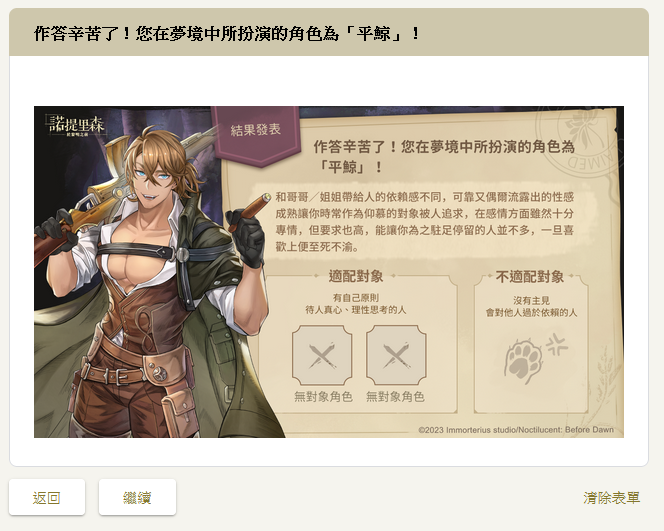Click the cat paw print icon
The image size is (664, 531).
(x=524, y=360)
